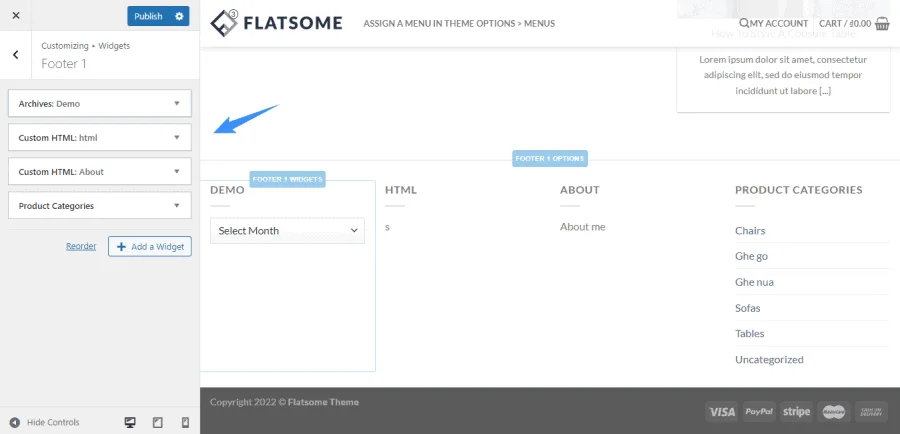Click the Cash on Delivery icon

point(871,412)
